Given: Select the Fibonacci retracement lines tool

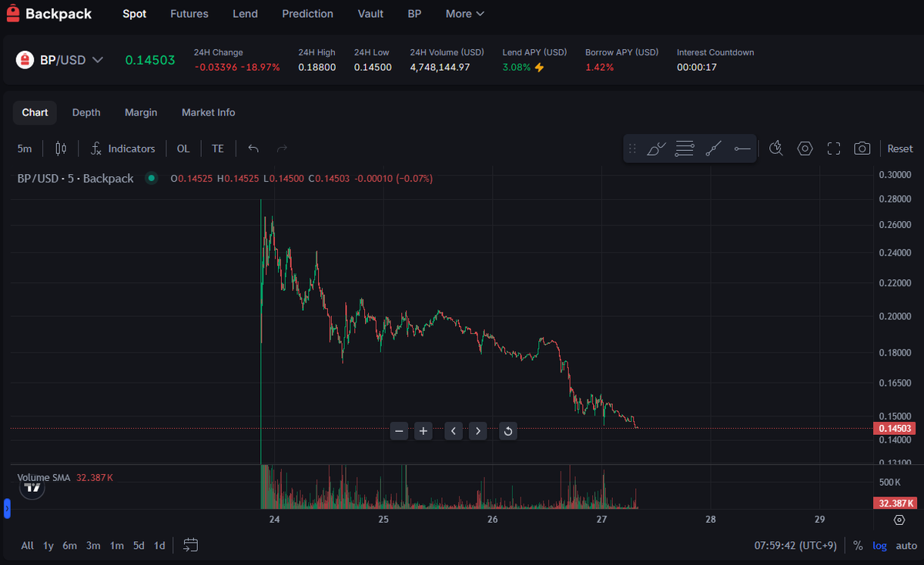Looking at the screenshot, I should [685, 149].
